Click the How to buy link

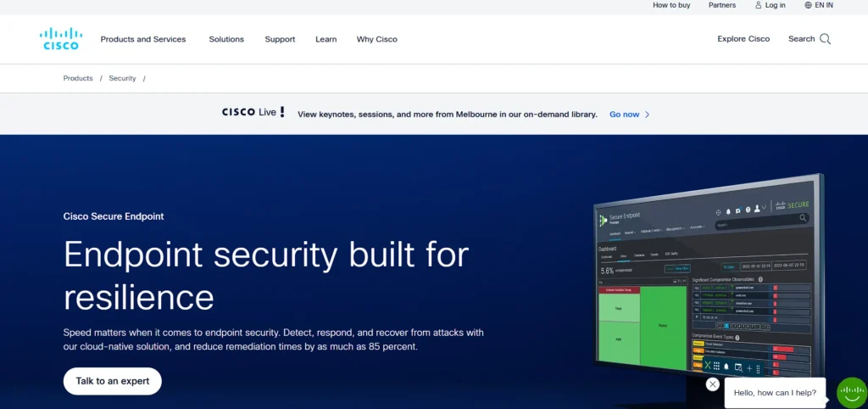[x=671, y=5]
